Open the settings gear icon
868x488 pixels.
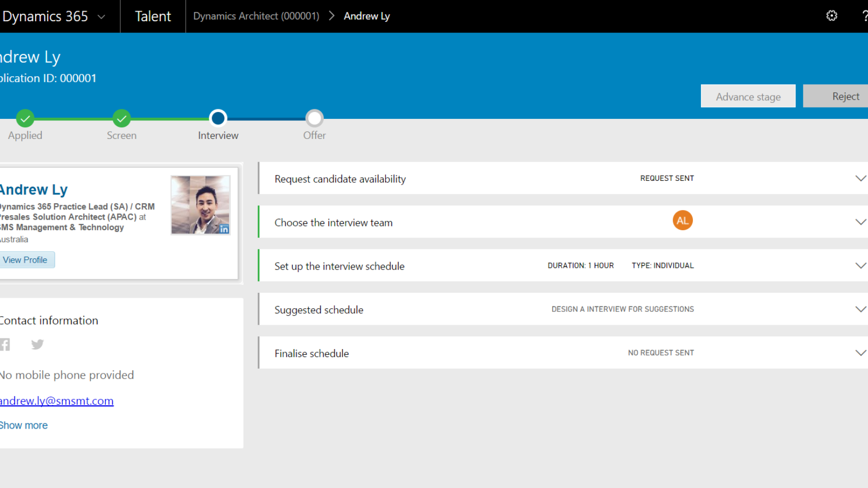[x=831, y=16]
